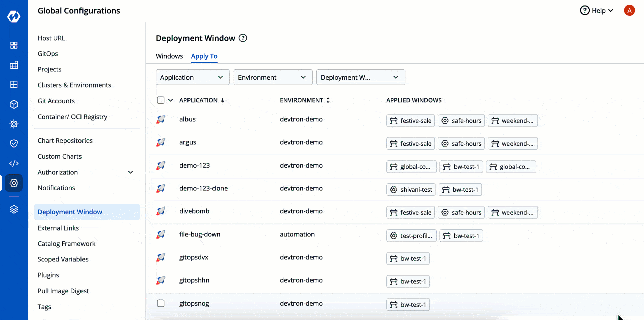Select the Stack Manager layers icon
The width and height of the screenshot is (644, 320).
14,209
